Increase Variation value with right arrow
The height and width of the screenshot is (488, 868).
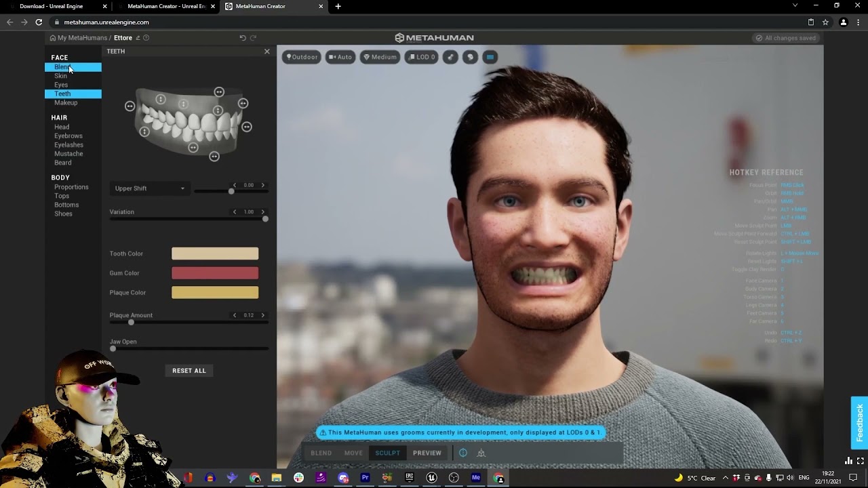click(x=263, y=212)
